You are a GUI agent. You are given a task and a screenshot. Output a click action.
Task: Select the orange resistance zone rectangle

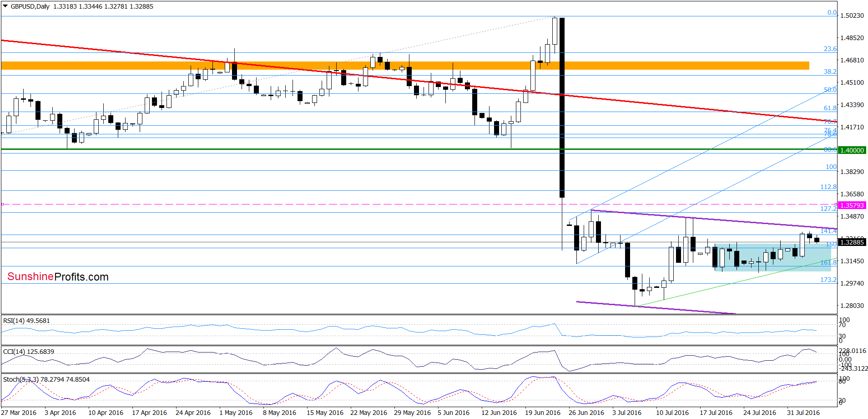pyautogui.click(x=405, y=66)
